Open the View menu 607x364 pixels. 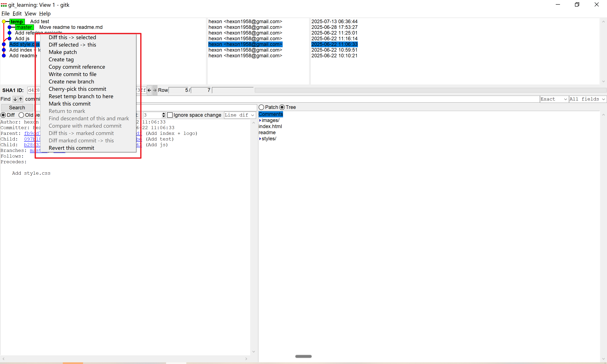coord(30,13)
